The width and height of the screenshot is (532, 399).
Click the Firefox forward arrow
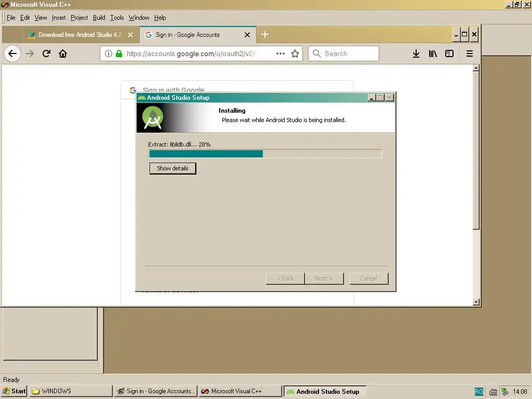click(30, 54)
